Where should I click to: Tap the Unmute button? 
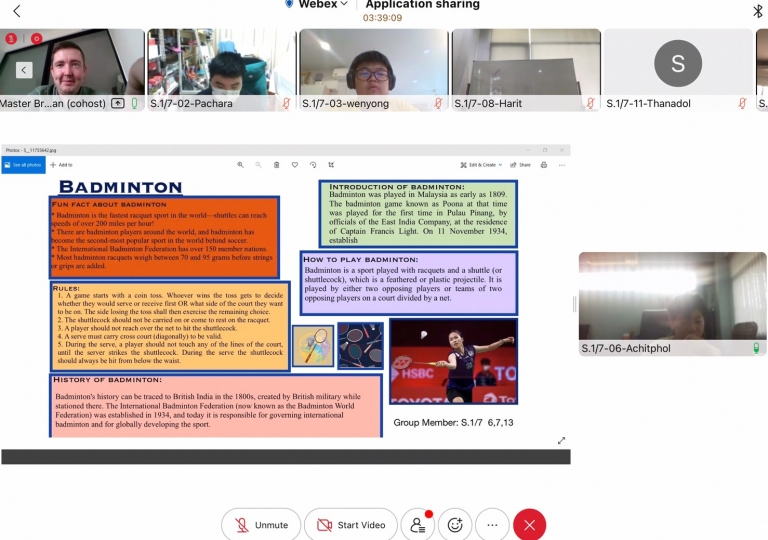point(261,525)
